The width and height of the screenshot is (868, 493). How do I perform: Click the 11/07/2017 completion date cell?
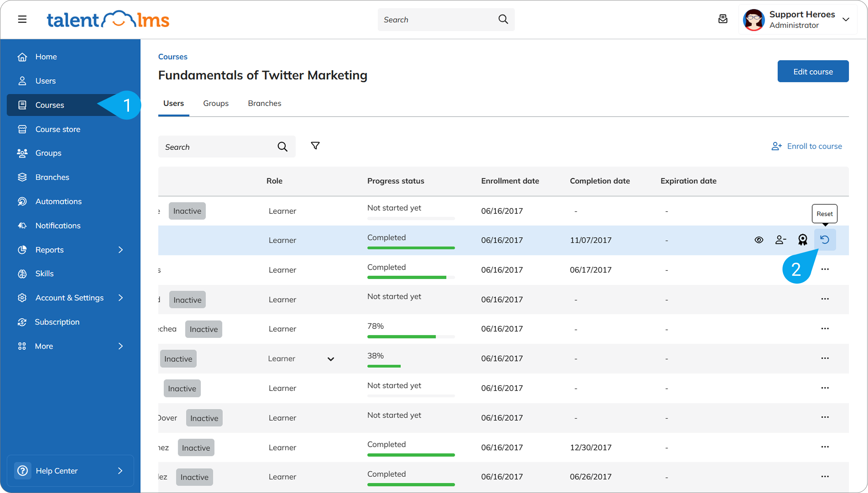point(590,240)
